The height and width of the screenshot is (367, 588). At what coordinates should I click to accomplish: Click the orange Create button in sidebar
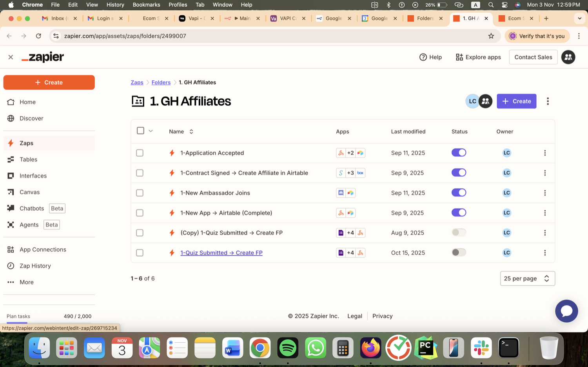pos(49,83)
